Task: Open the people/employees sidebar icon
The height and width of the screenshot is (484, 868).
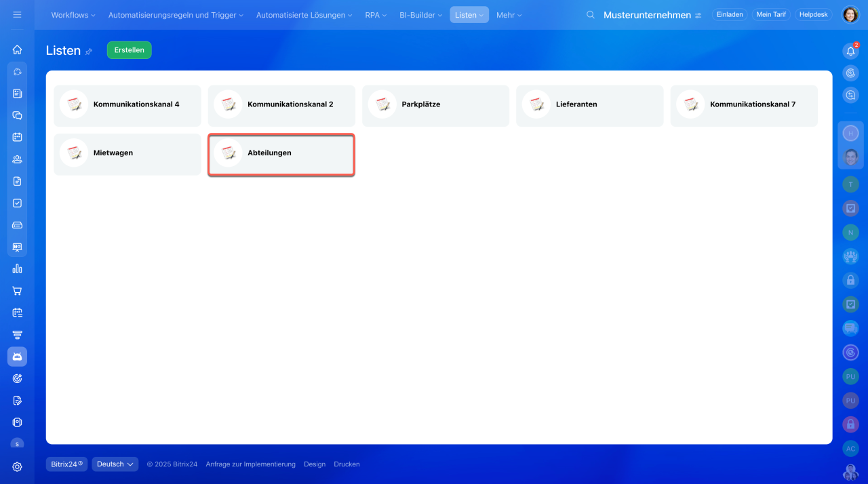Action: point(17,159)
